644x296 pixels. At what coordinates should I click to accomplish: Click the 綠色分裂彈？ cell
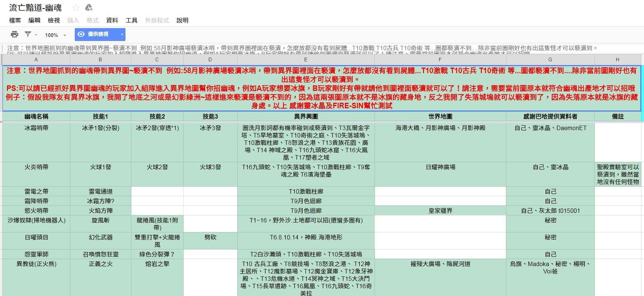[157, 254]
